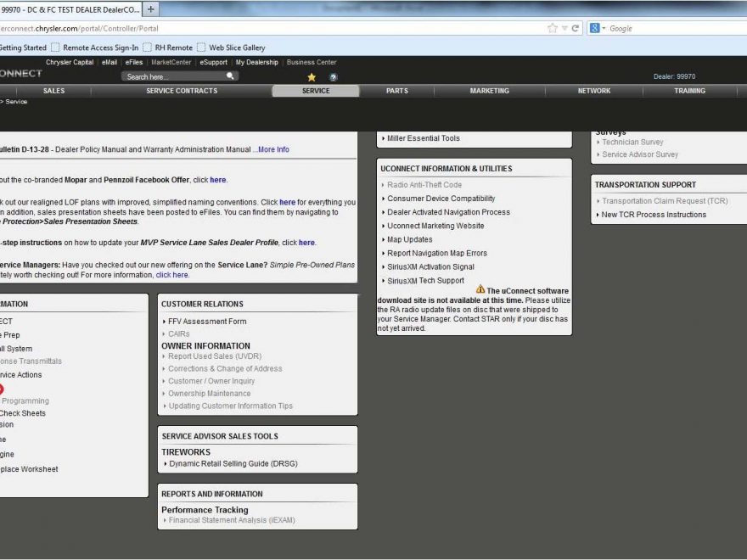Open the blue help icon
747x560 pixels.
click(x=334, y=77)
